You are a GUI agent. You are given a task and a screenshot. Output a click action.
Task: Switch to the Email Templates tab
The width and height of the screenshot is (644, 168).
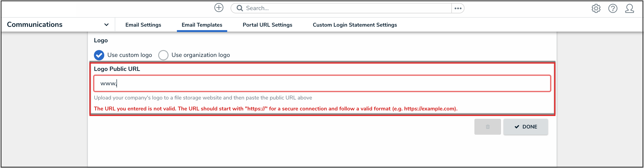[202, 25]
